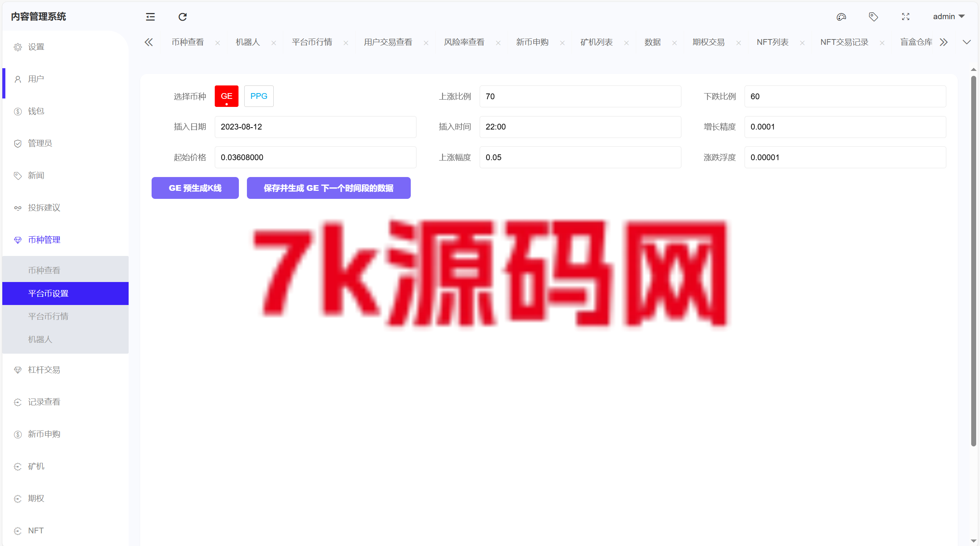Switch to the 新币申购 tab
The width and height of the screenshot is (980, 546).
coord(532,42)
